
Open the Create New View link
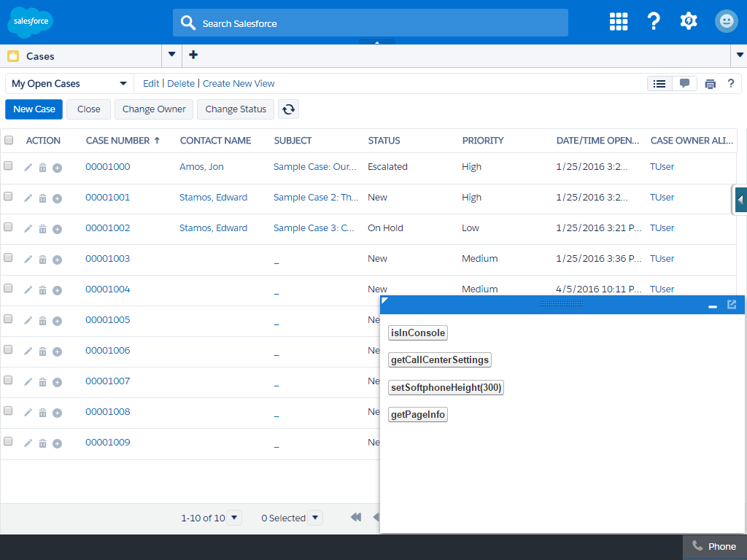(239, 83)
